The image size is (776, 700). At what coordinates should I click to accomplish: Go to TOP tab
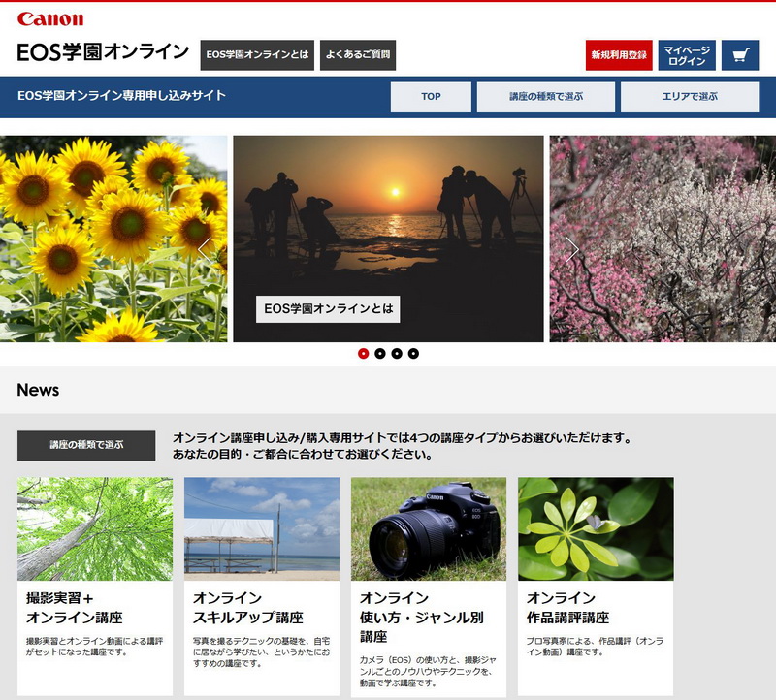[x=431, y=97]
